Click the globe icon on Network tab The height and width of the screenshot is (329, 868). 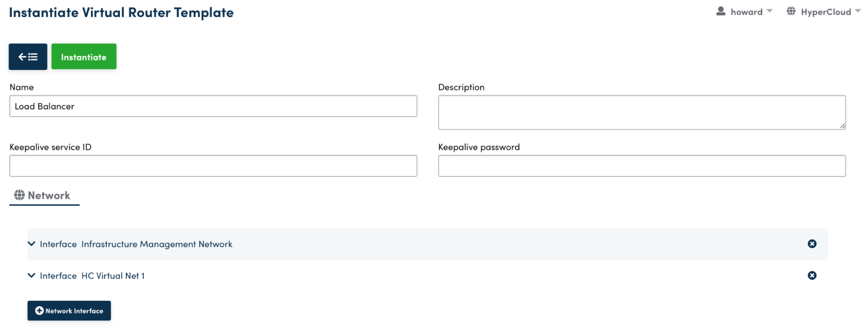(20, 195)
